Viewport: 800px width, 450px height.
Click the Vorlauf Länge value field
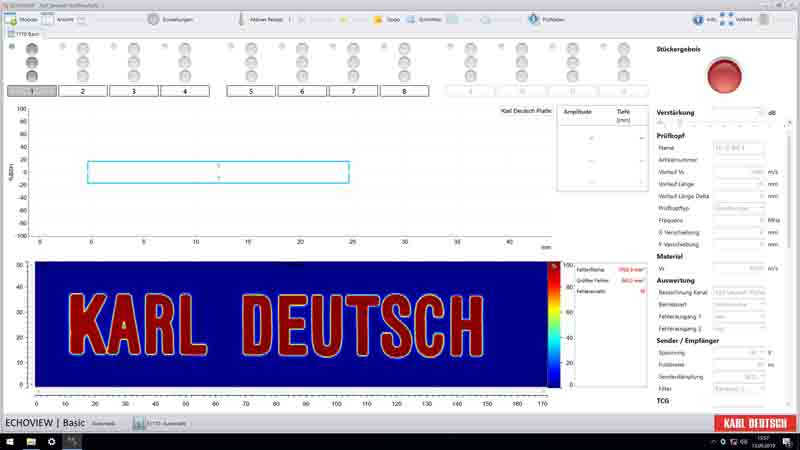[x=739, y=184]
